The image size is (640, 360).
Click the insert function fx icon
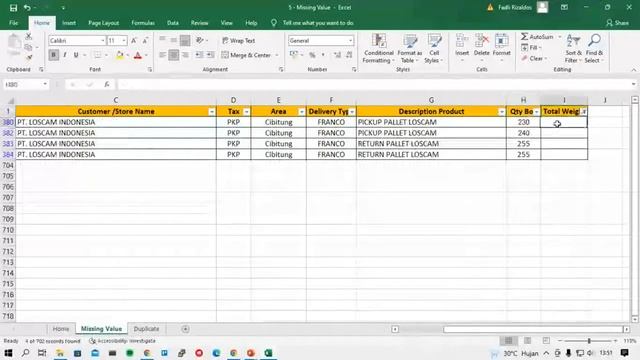tap(107, 84)
